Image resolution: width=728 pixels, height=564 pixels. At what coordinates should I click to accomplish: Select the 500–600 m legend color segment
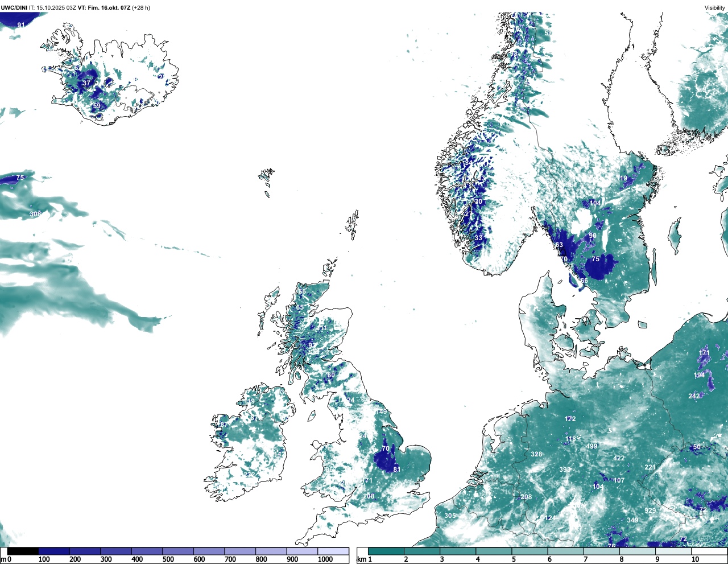click(178, 551)
